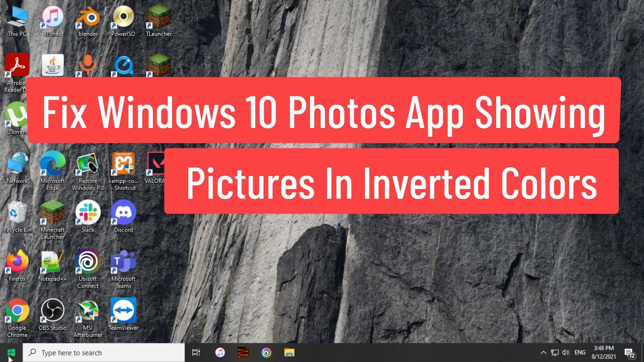The image size is (644, 362).
Task: Open the volume control in tray
Action: pos(566,352)
